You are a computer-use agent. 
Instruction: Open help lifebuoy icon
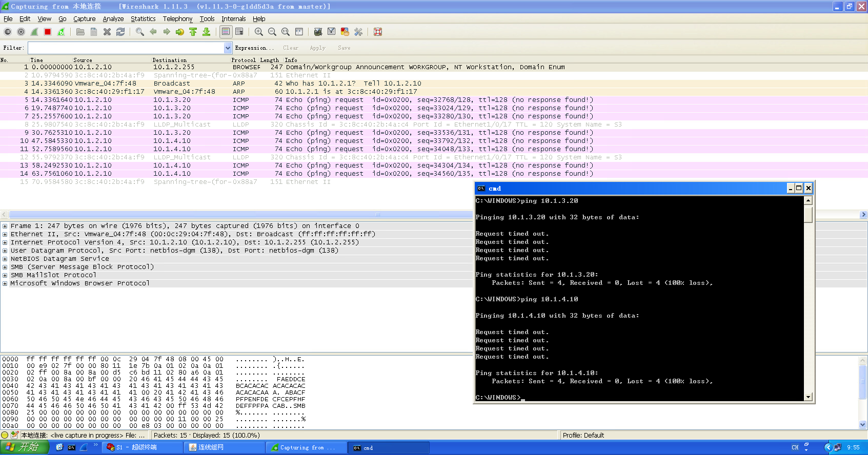coord(378,32)
